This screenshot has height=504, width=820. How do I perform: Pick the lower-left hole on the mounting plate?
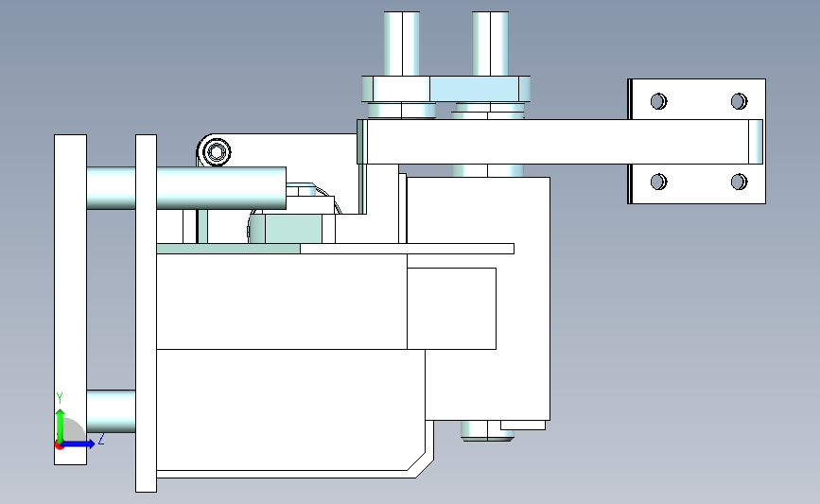coord(658,182)
